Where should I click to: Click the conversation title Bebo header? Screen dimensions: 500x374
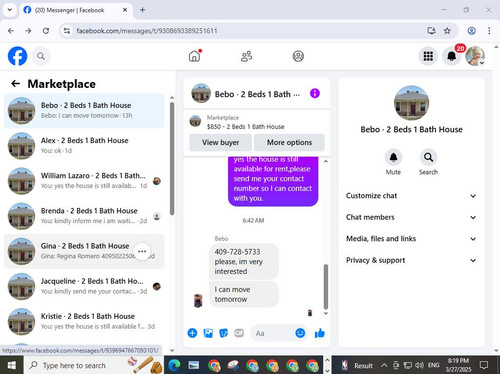click(257, 94)
